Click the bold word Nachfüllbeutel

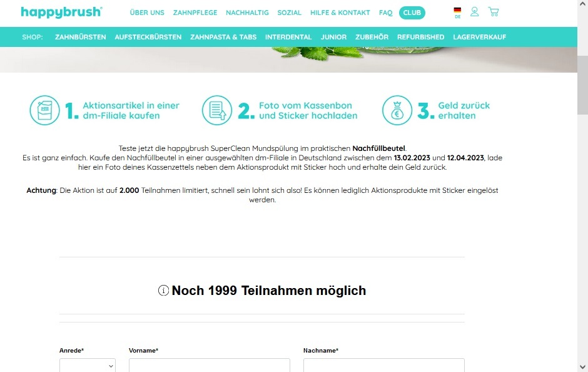(378, 148)
